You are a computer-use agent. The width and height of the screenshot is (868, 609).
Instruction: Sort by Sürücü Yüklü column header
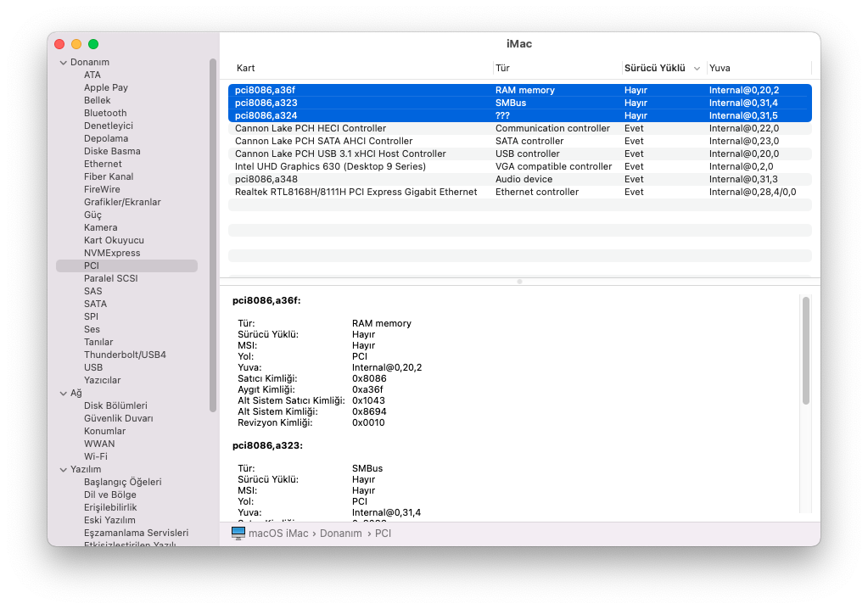coord(654,68)
